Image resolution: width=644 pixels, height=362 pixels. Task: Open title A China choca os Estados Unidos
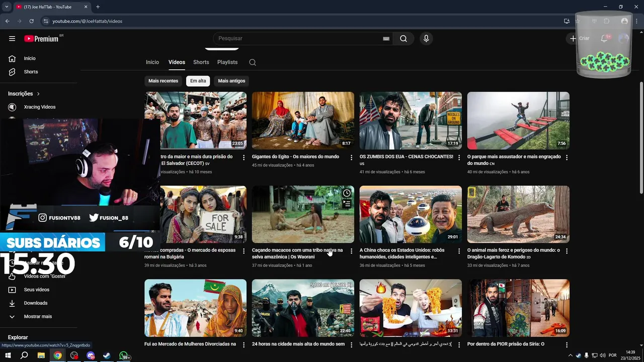coord(402,253)
